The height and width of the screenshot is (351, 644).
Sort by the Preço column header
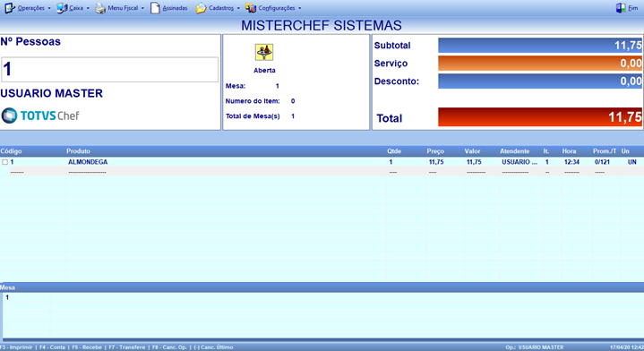click(435, 151)
